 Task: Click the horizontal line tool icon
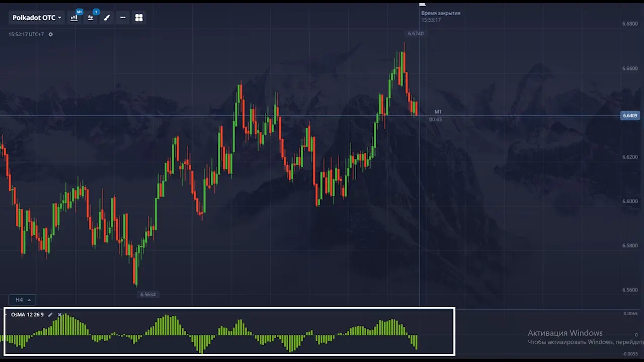coord(123,18)
